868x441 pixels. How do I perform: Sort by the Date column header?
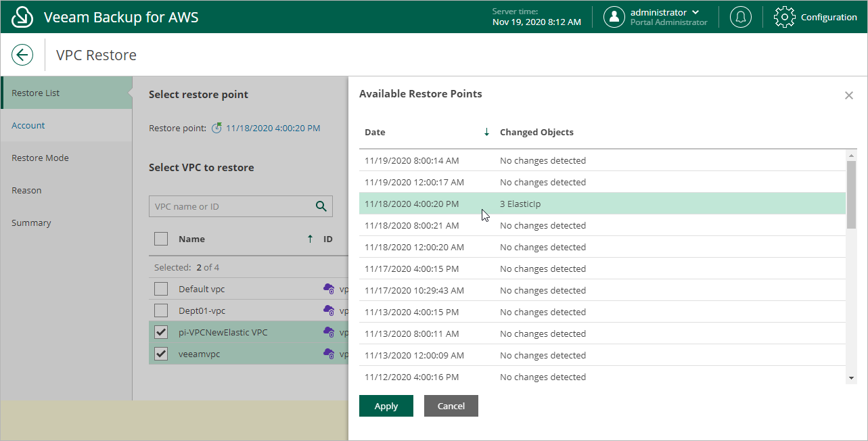coord(375,132)
